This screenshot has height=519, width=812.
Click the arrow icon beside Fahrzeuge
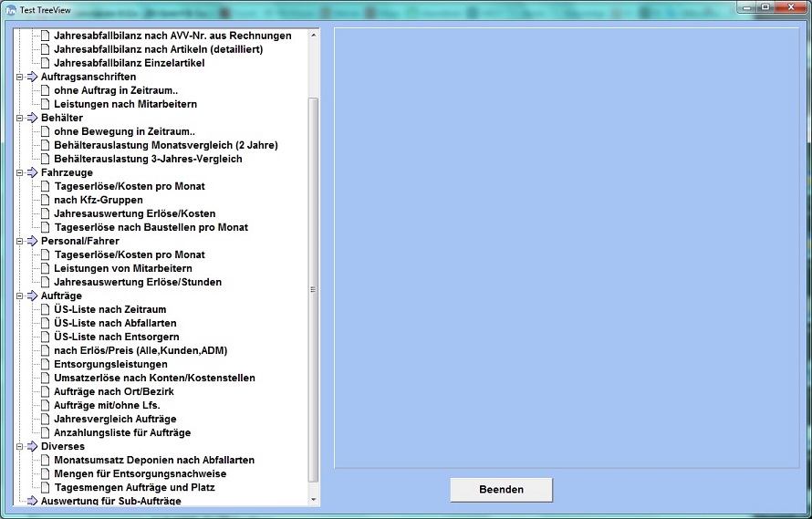(33, 173)
